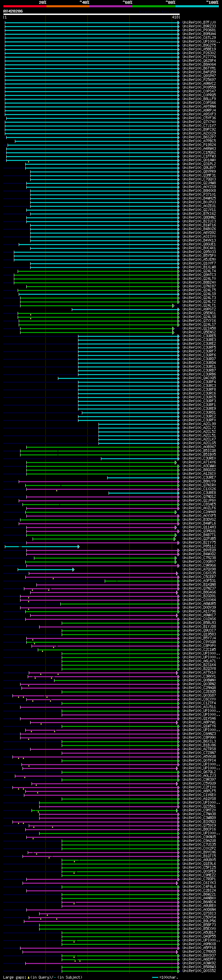Click the red ~20% identity legend segment
Viewport: 222px width, 980px height.
point(25,6)
